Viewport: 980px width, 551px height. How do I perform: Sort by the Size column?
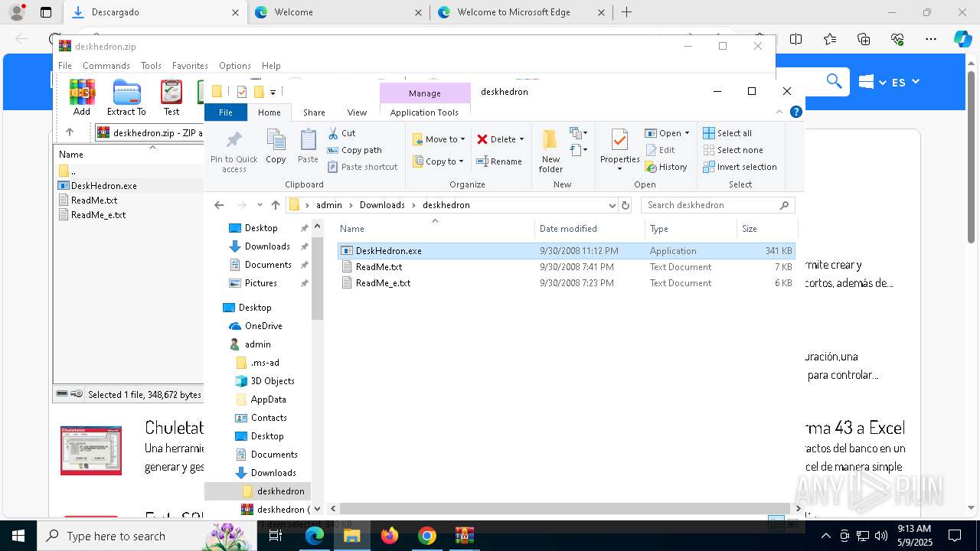[766, 229]
